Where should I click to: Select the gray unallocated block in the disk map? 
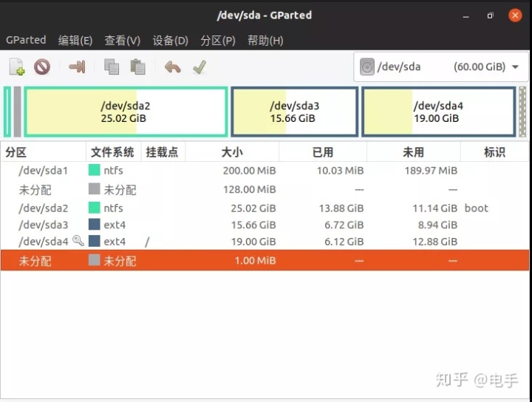17,112
